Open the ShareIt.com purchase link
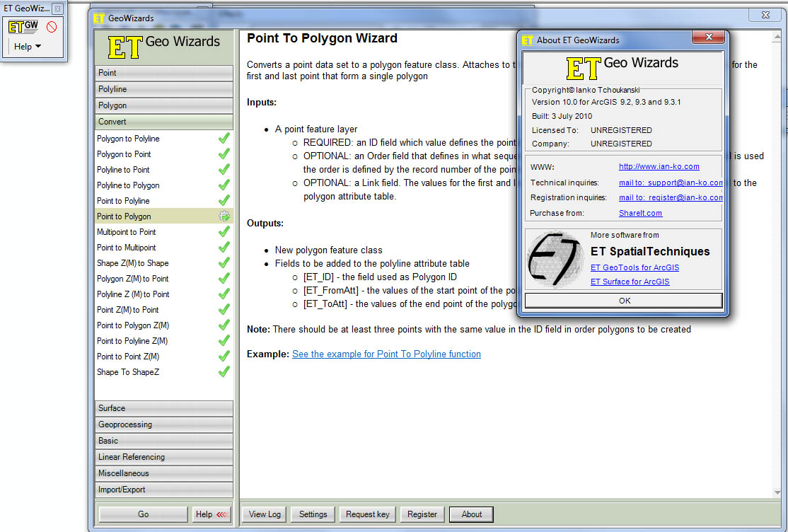The height and width of the screenshot is (532, 788). pos(640,213)
